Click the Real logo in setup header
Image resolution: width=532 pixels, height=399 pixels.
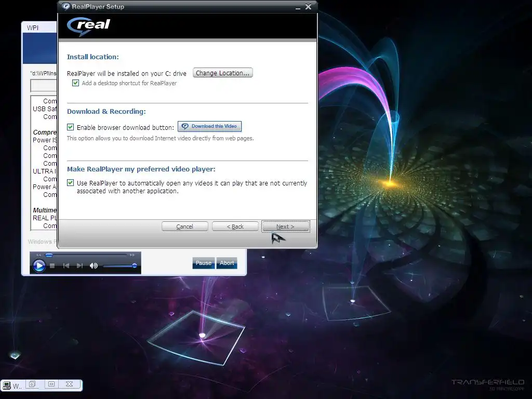point(88,26)
